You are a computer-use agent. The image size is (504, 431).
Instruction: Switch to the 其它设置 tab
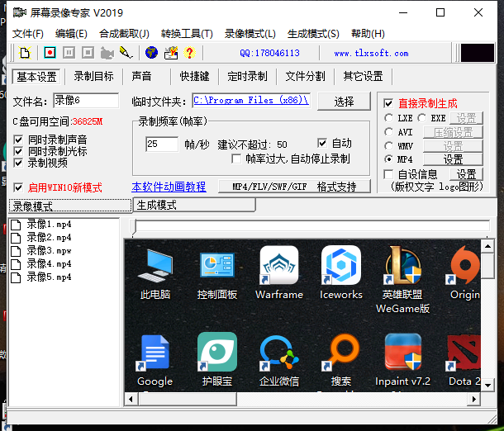click(x=363, y=77)
